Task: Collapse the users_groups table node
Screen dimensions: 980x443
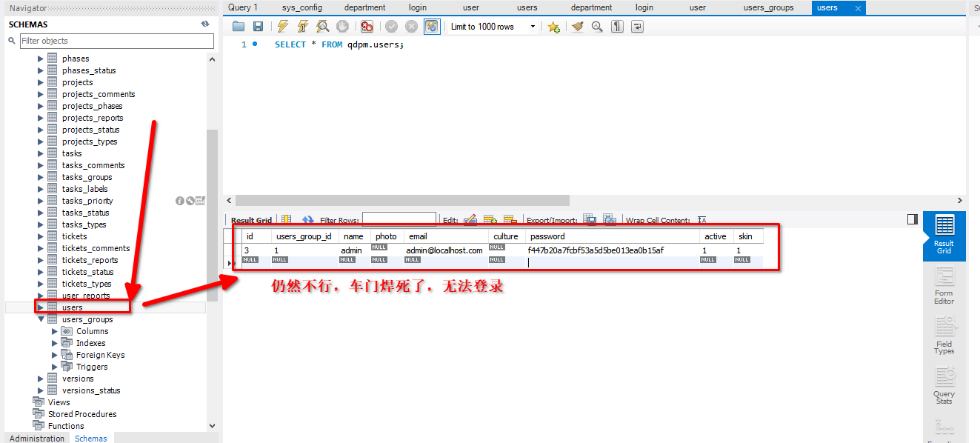Action: [41, 319]
